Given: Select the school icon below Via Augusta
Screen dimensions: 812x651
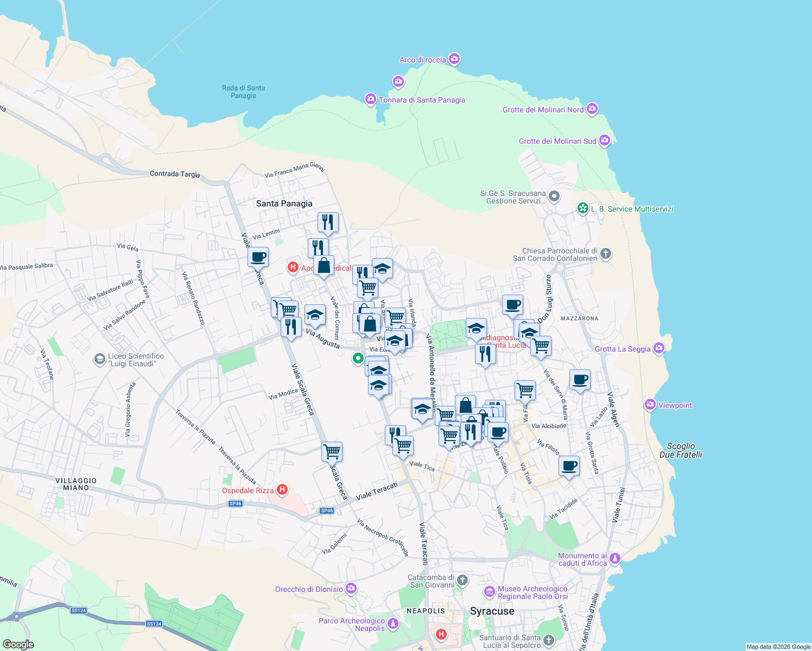Looking at the screenshot, I should coord(315,315).
